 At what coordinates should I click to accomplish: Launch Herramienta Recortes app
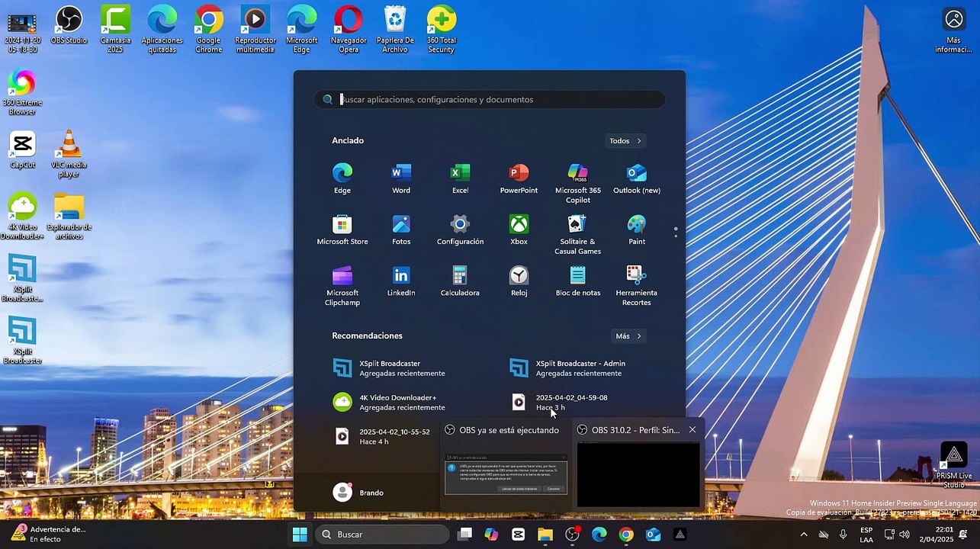click(637, 286)
